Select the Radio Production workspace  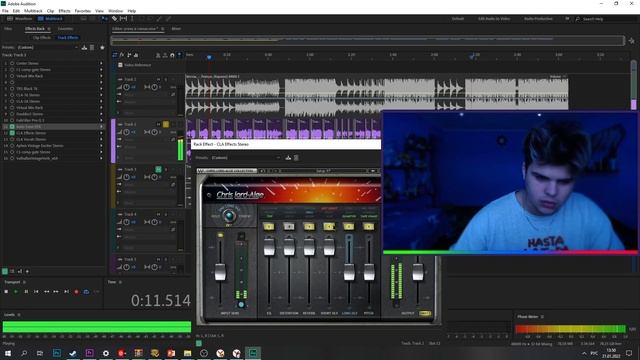pos(538,19)
